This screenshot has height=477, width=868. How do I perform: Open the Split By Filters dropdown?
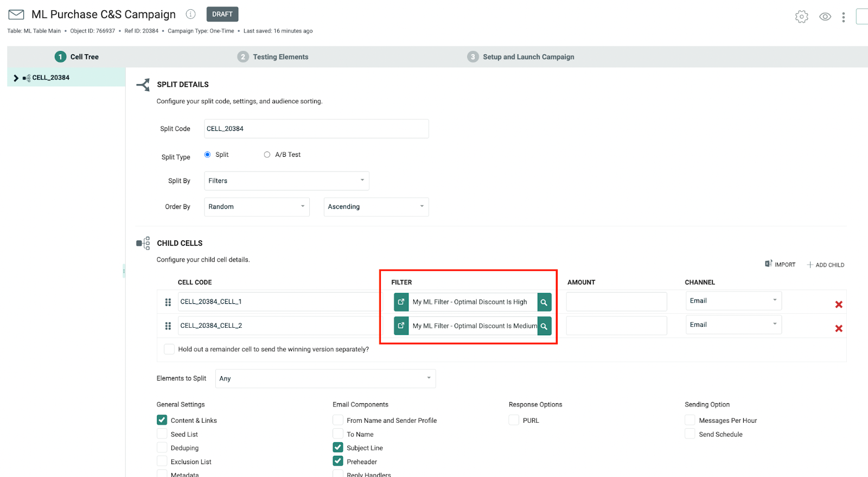tap(286, 181)
